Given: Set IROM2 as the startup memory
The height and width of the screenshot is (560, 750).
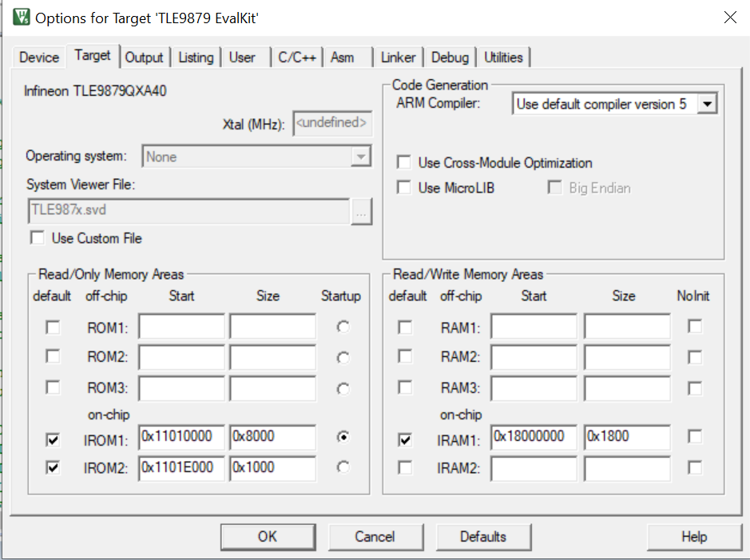Looking at the screenshot, I should click(x=343, y=467).
